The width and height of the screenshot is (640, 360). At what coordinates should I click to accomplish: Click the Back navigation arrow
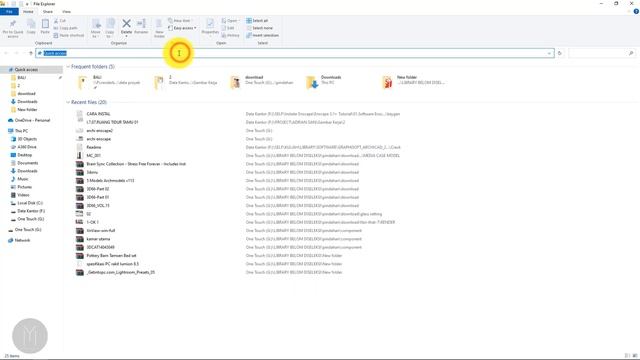[6, 53]
